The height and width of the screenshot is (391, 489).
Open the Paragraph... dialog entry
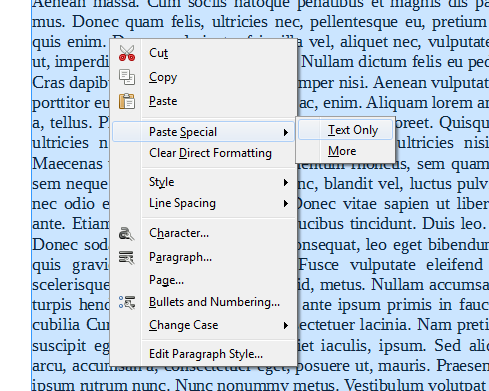pos(180,257)
